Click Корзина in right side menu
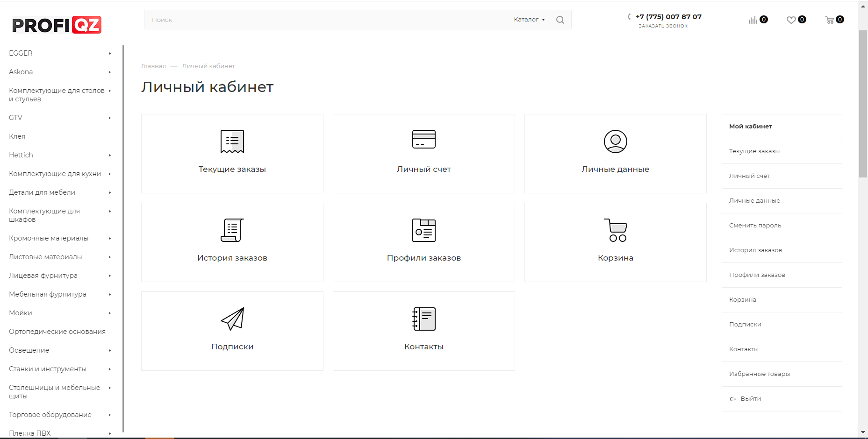The image size is (868, 439). (x=782, y=300)
